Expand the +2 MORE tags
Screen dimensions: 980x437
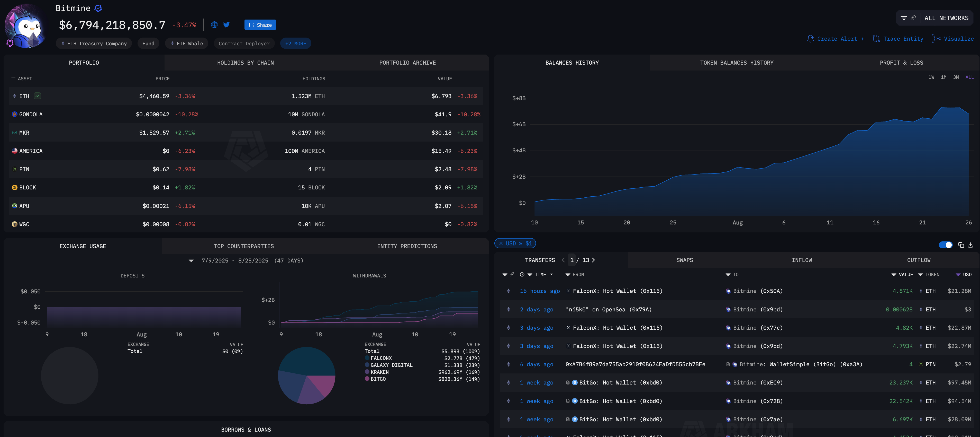296,43
